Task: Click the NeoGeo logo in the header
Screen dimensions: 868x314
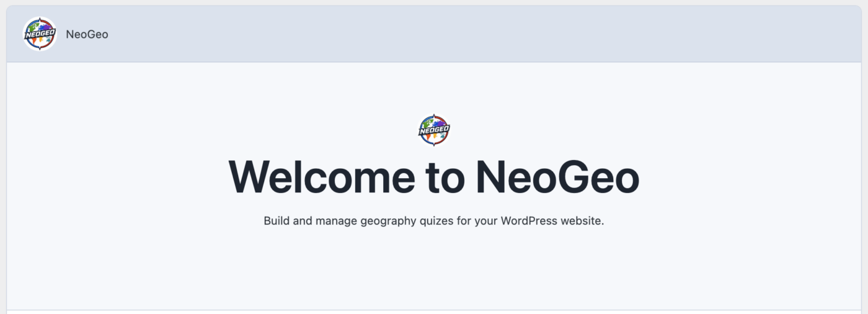Action: click(x=40, y=34)
